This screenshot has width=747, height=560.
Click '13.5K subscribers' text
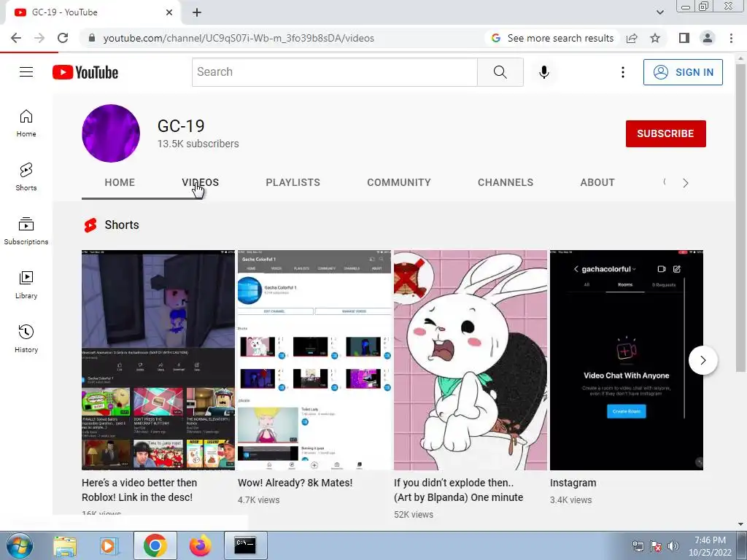click(x=198, y=144)
